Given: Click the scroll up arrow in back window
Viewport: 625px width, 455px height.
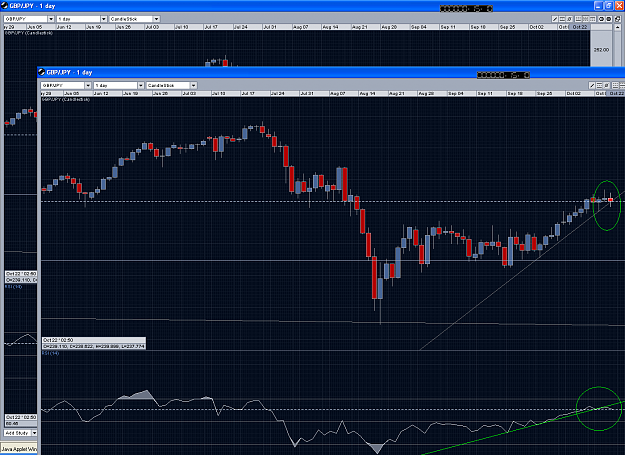Looking at the screenshot, I should pyautogui.click(x=618, y=27).
